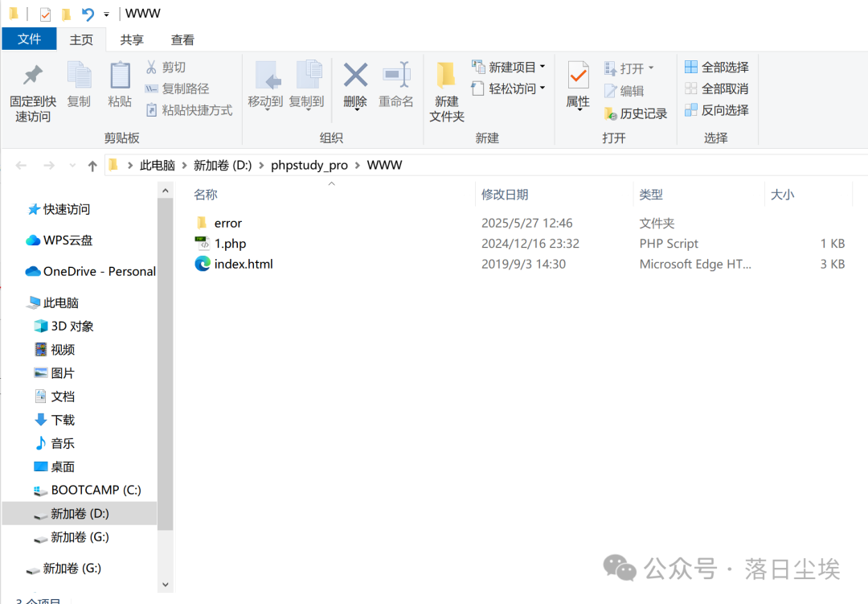Click the Copy to icon
Screen dimensions: 868x604
click(x=309, y=75)
